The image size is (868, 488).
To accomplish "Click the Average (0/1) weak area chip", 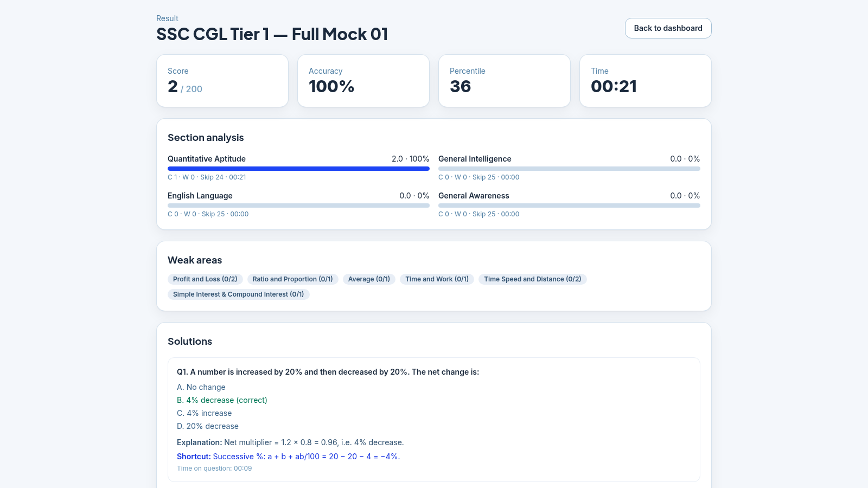I will (x=369, y=279).
